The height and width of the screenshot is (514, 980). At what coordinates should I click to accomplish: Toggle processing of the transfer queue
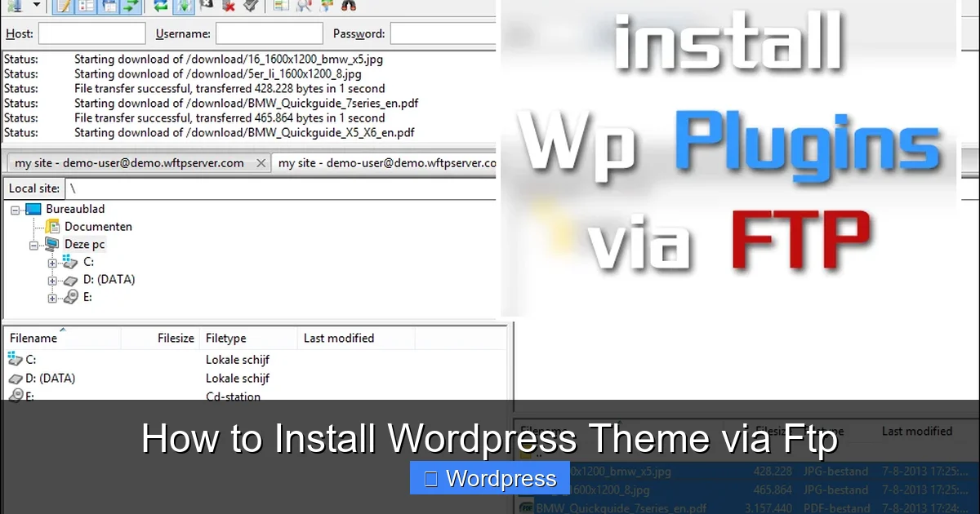(184, 6)
